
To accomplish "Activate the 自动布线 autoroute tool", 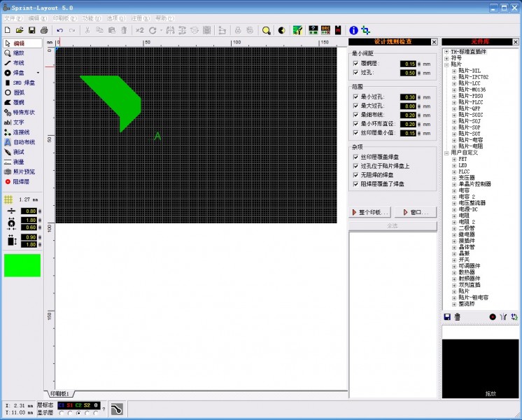I will pos(20,141).
